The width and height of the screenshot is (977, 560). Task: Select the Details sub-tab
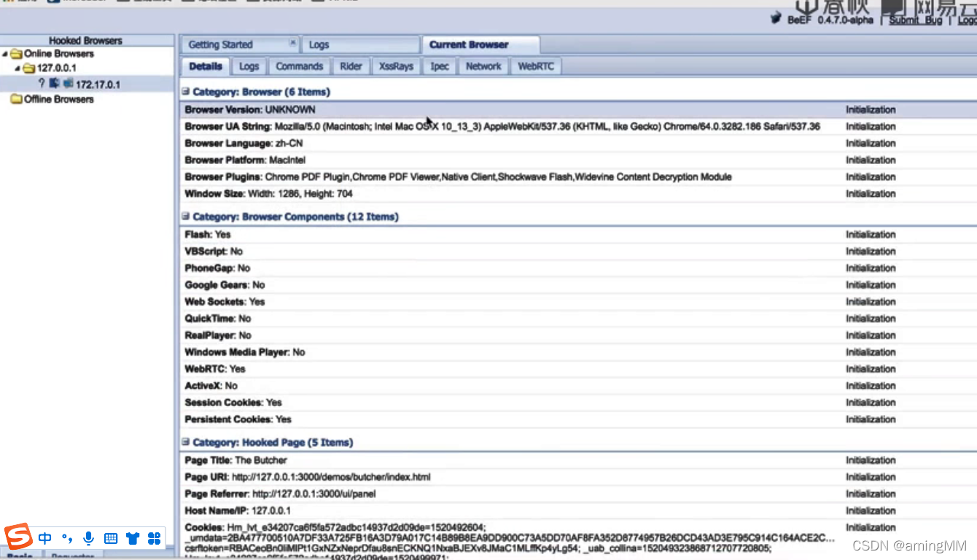(x=206, y=66)
